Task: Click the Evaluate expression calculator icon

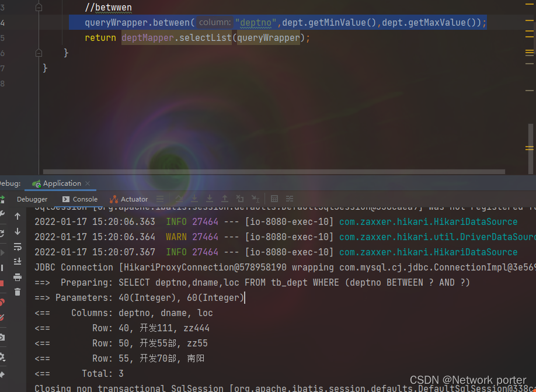Action: 274,199
